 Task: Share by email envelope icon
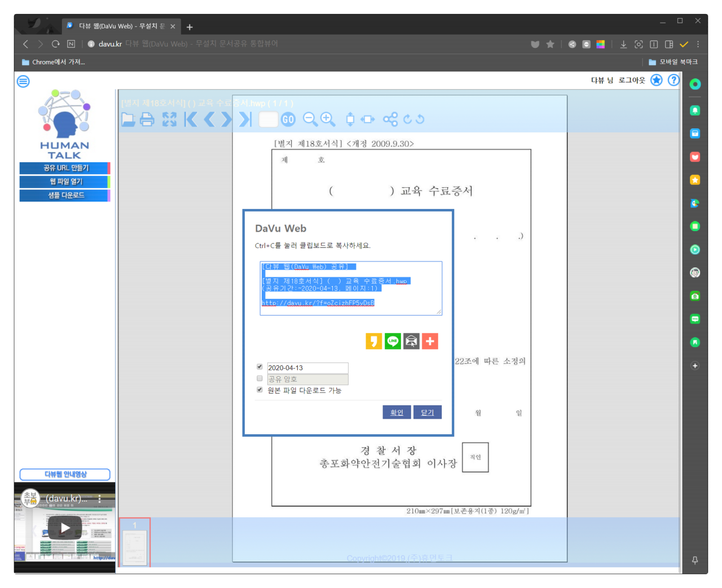tap(411, 341)
